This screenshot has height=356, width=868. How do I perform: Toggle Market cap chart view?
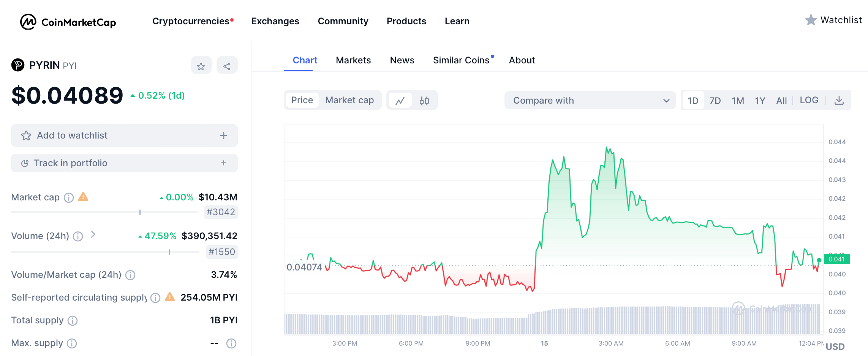349,100
